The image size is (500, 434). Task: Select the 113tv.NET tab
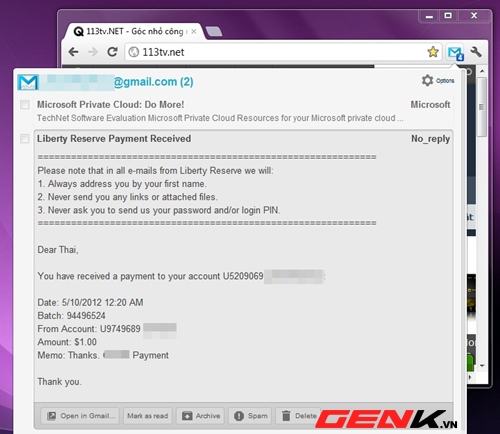tap(133, 32)
